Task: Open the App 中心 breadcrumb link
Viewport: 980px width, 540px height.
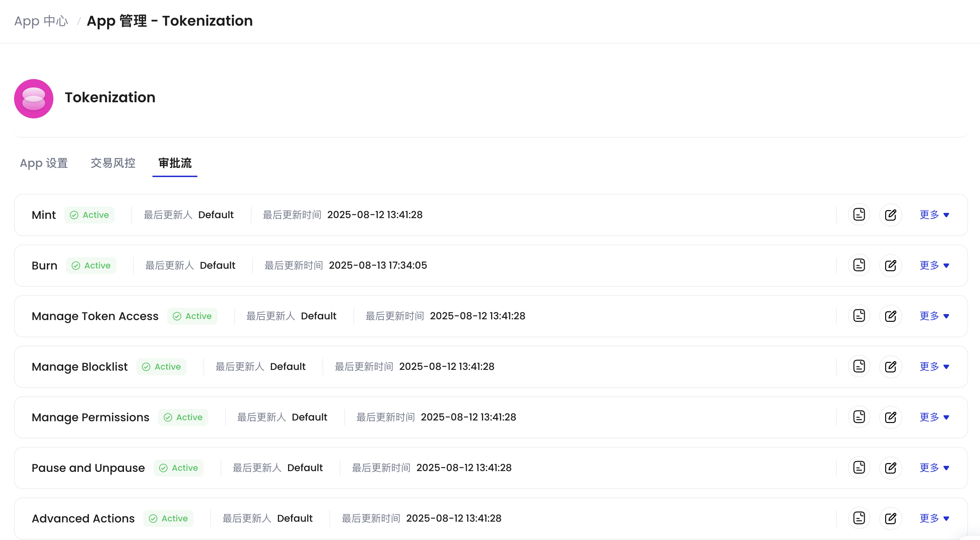Action: (41, 21)
